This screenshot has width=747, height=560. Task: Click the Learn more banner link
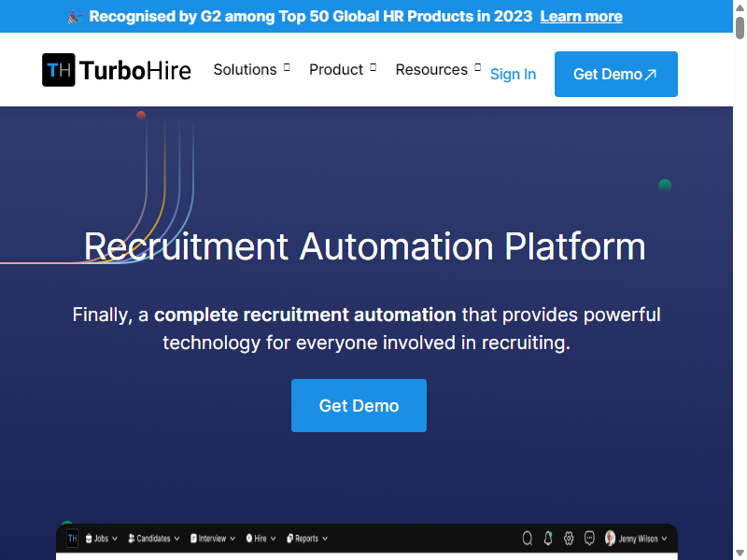click(x=581, y=17)
